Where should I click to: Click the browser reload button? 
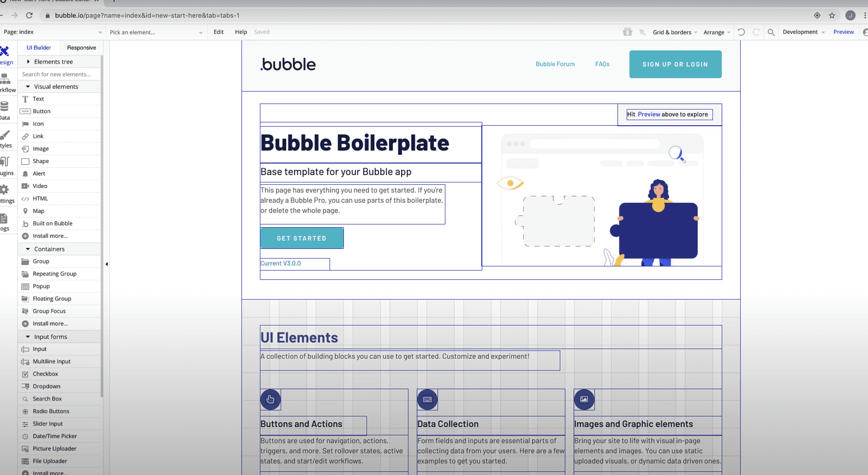click(29, 15)
